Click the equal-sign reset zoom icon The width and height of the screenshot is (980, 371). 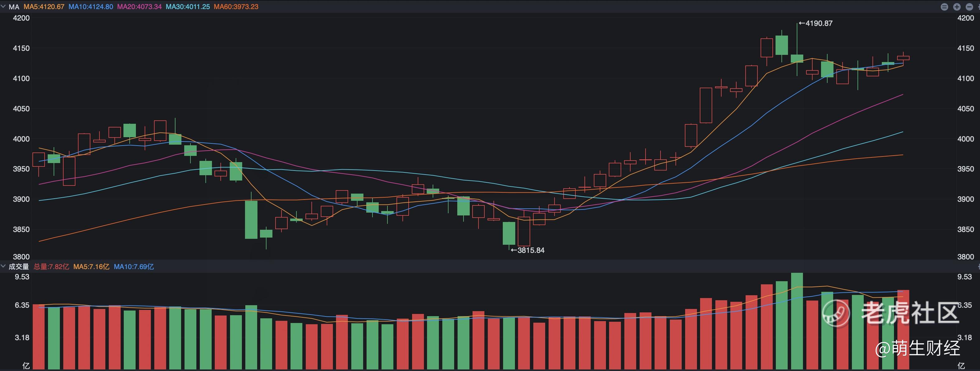point(944,7)
